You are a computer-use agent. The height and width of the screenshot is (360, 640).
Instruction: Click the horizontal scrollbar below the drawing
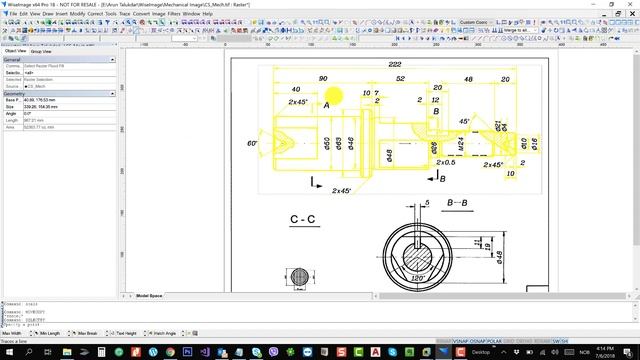pyautogui.click(x=502, y=296)
